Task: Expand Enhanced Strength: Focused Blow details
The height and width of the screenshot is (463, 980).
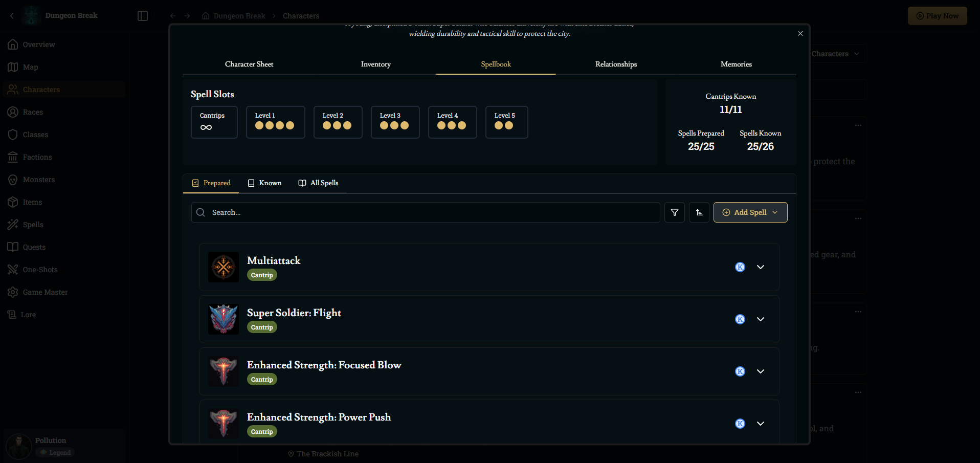Action: coord(760,371)
